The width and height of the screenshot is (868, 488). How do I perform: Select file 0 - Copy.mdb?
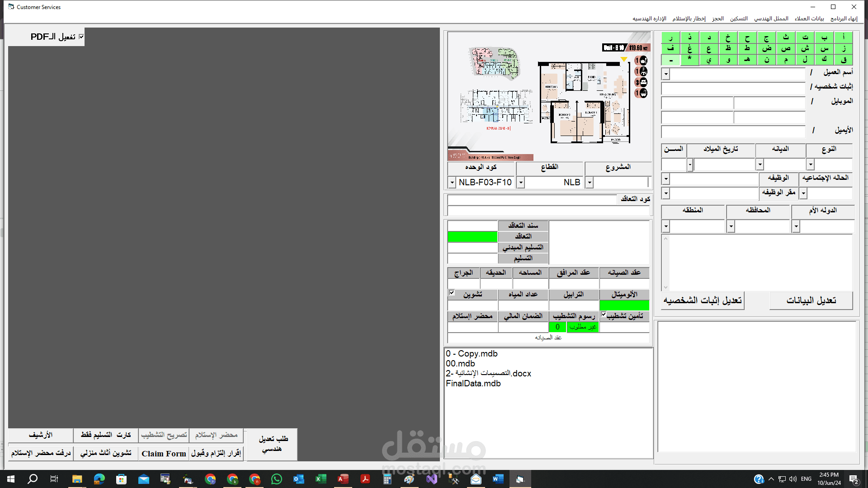point(472,354)
